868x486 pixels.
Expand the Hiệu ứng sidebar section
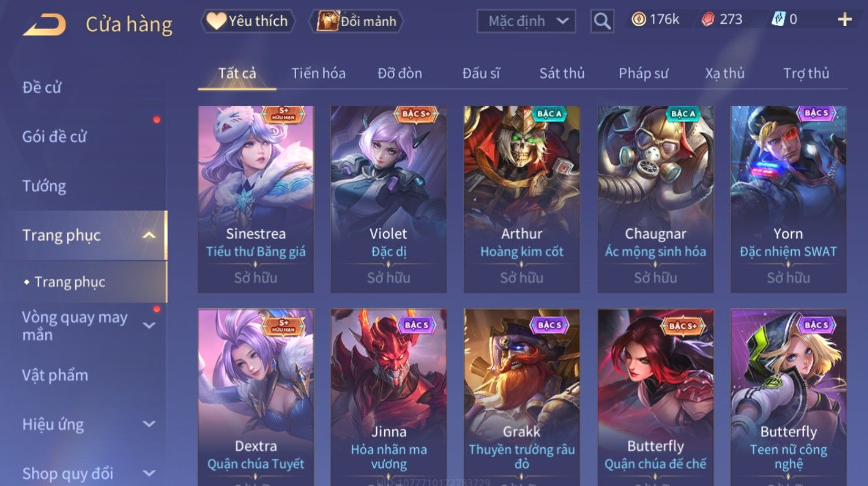(149, 424)
